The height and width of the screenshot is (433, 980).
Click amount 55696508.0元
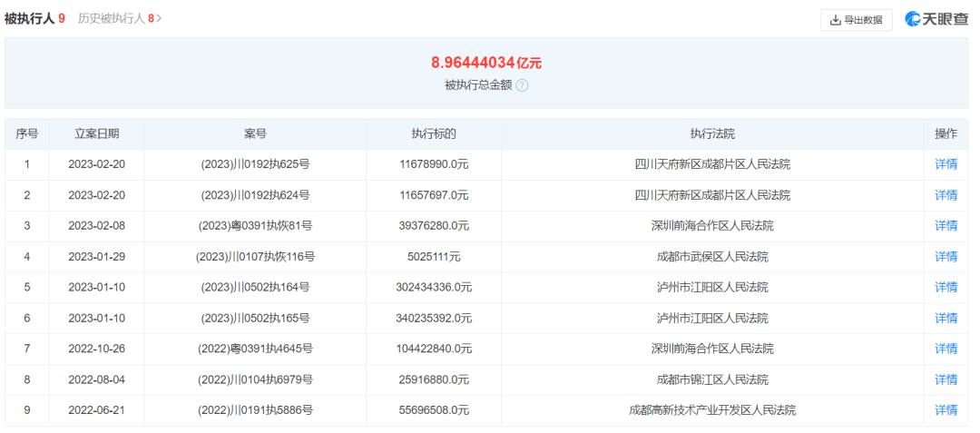pyautogui.click(x=434, y=410)
